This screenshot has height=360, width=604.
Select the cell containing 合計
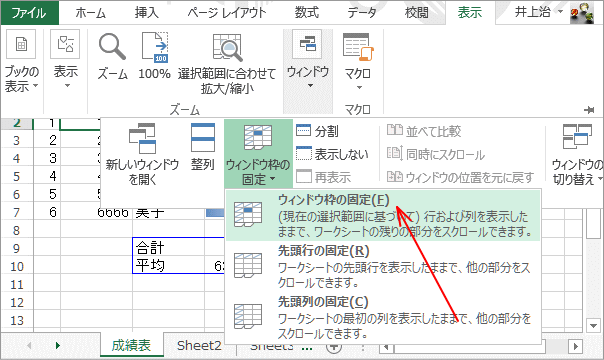(169, 248)
